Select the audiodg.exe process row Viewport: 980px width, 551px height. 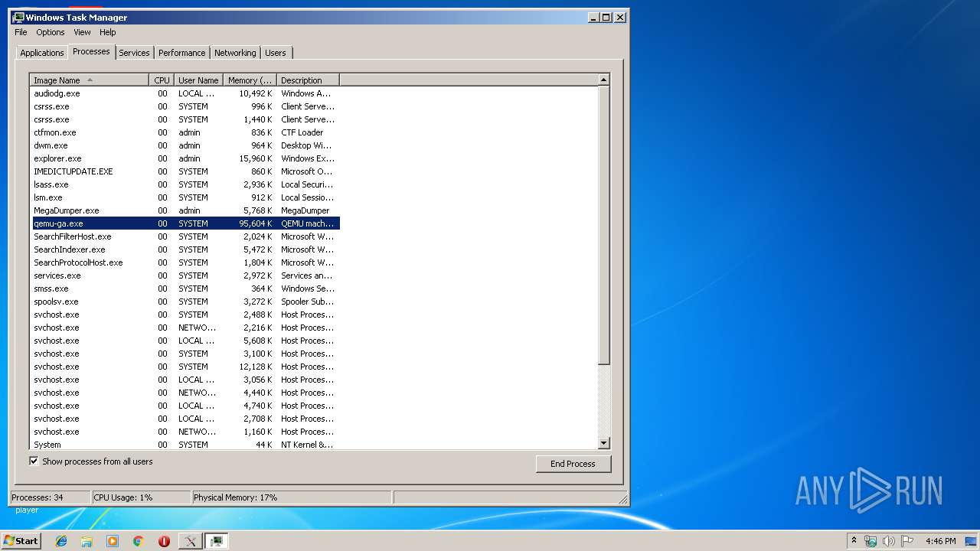185,93
